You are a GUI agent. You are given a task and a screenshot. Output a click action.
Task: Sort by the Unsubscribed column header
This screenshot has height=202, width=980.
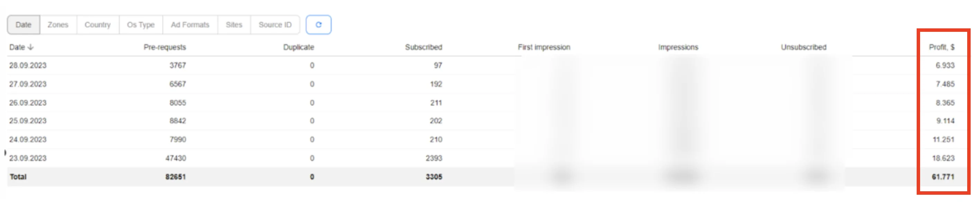point(804,47)
